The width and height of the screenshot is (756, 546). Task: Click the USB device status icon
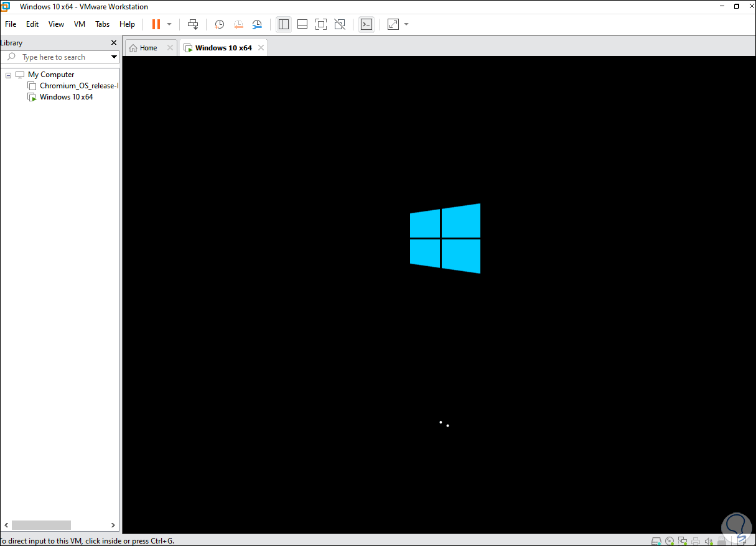(x=722, y=541)
